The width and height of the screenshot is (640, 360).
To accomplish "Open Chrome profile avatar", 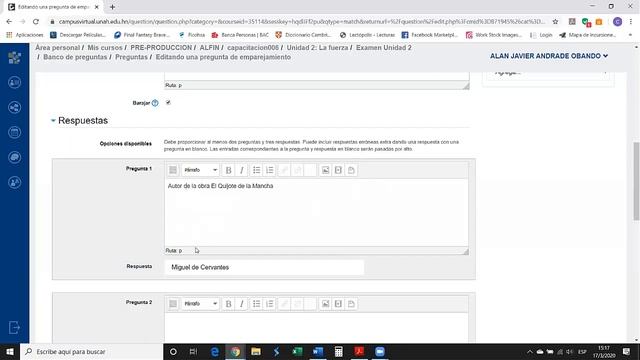I will point(617,22).
